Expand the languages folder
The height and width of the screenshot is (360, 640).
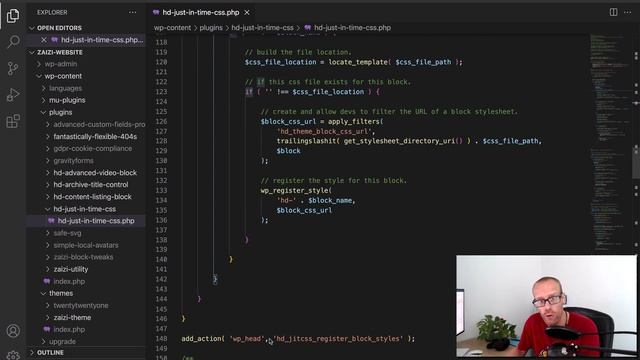coord(65,88)
